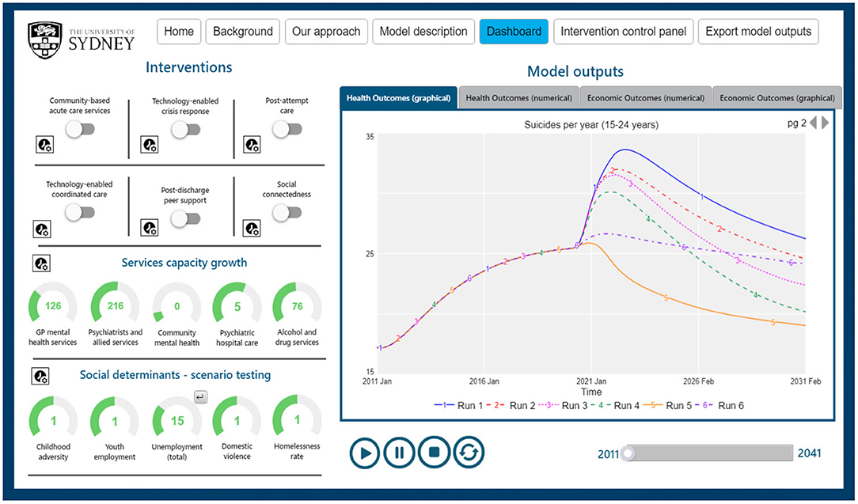
Task: Switch to Economic Outcomes (graphical) tab
Action: click(777, 98)
